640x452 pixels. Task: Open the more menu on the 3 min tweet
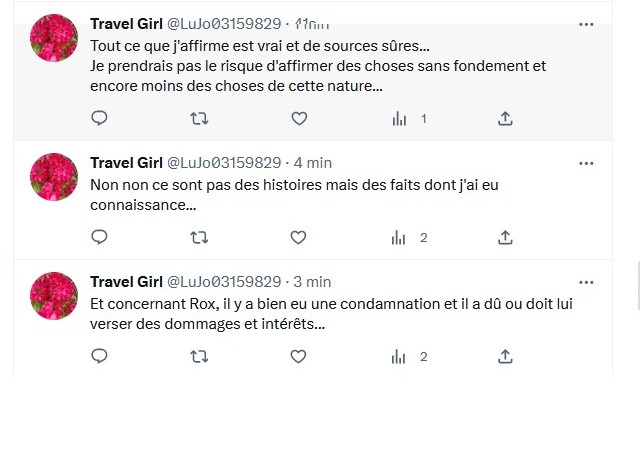[x=586, y=282]
